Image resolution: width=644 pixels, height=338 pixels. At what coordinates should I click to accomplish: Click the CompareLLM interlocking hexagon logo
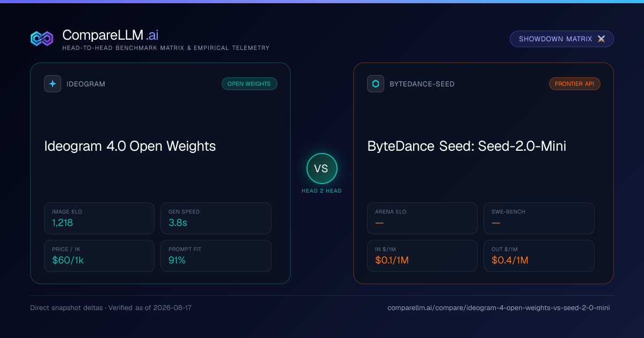[42, 39]
